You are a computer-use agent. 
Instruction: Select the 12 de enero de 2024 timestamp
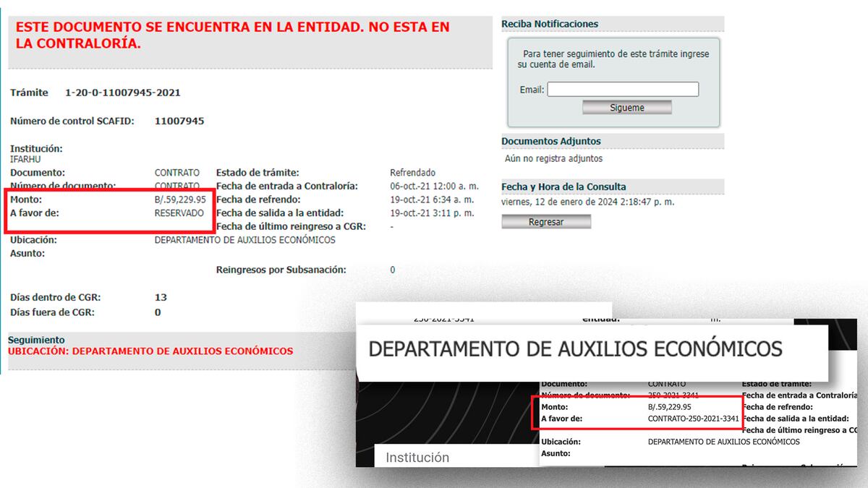[587, 202]
